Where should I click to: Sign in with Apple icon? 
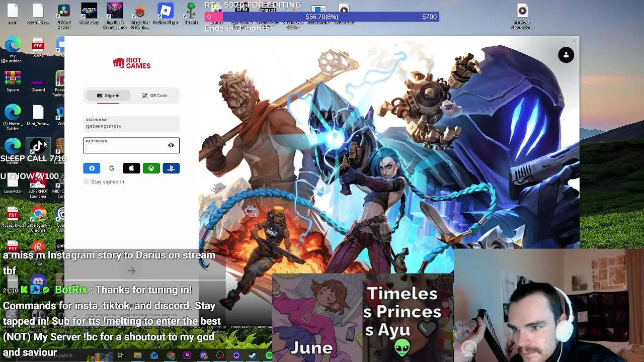pyautogui.click(x=131, y=168)
